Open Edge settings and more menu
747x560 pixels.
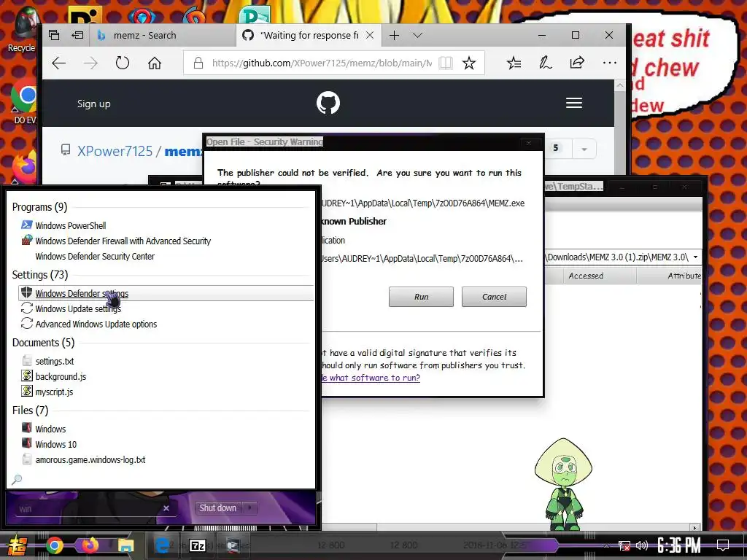pyautogui.click(x=609, y=63)
